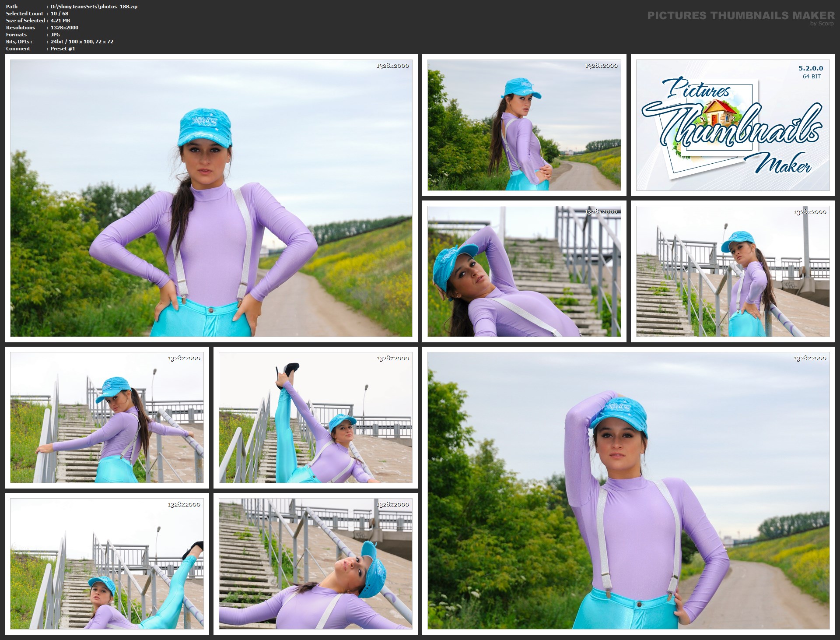840x640 pixels.
Task: Click the path text D:\ShinyJeansSets\photos_188.zip
Action: [94, 7]
